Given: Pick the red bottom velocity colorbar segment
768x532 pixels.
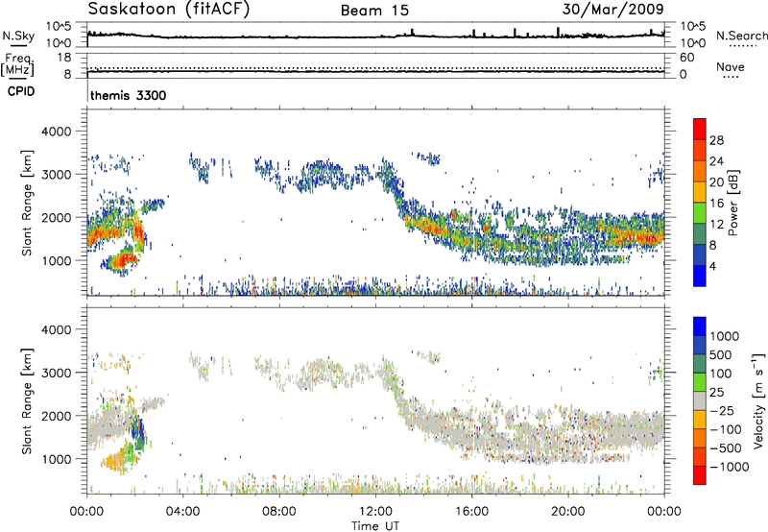Looking at the screenshot, I should click(700, 475).
